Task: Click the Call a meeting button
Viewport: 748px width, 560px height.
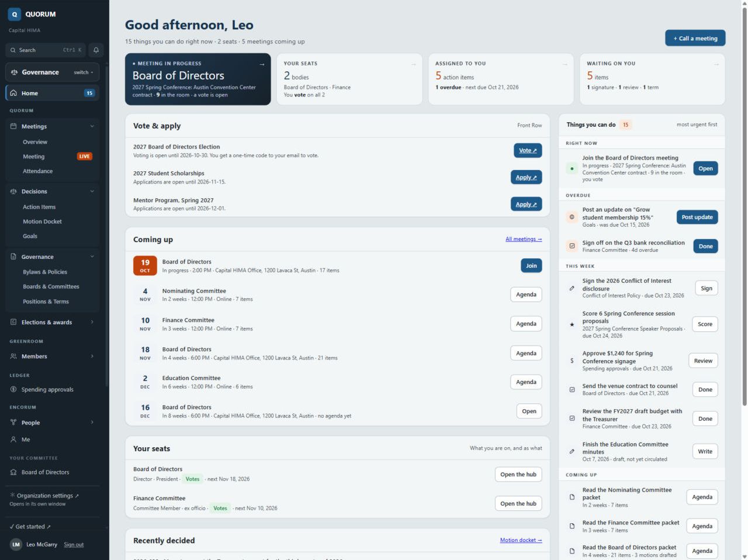Action: tap(695, 38)
